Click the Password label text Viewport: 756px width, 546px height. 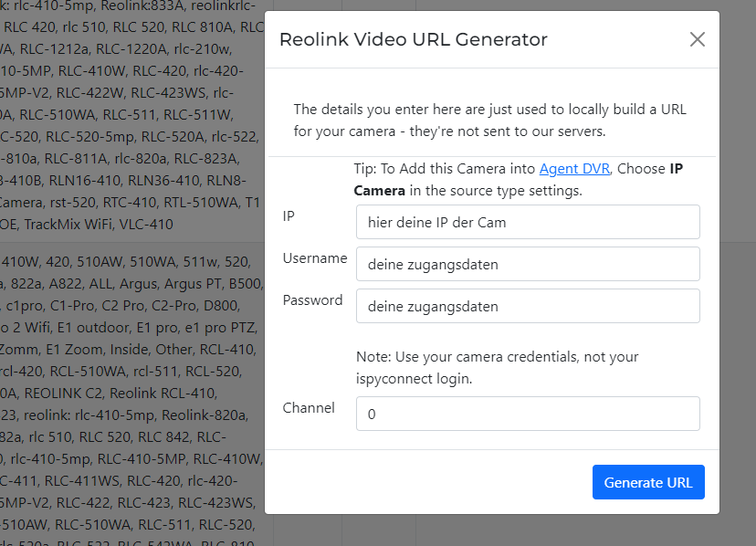click(312, 300)
